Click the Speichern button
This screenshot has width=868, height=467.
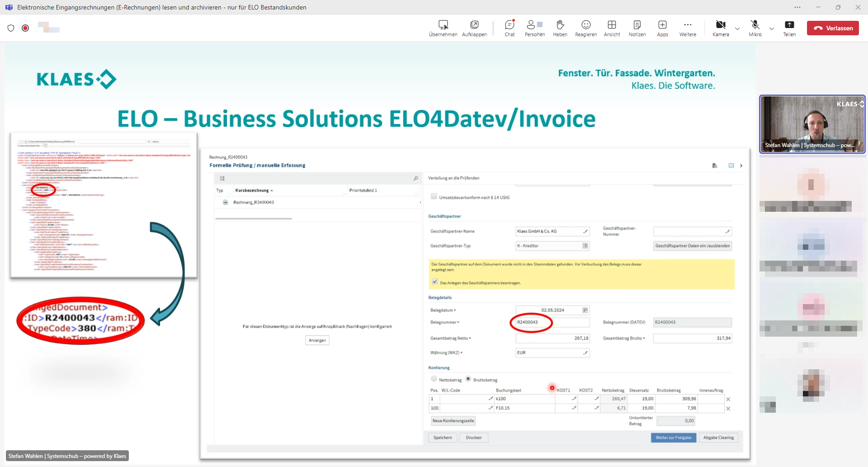[443, 438]
